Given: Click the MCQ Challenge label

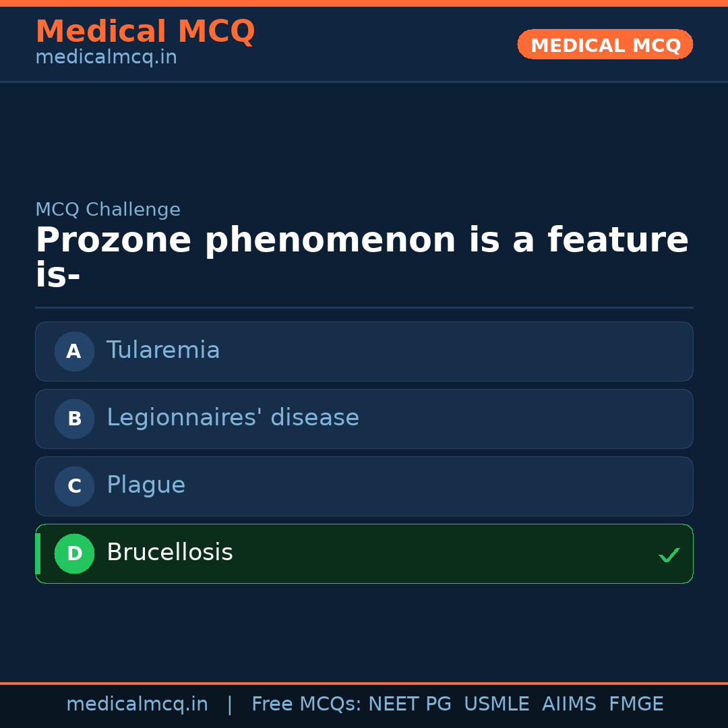Looking at the screenshot, I should (x=108, y=210).
